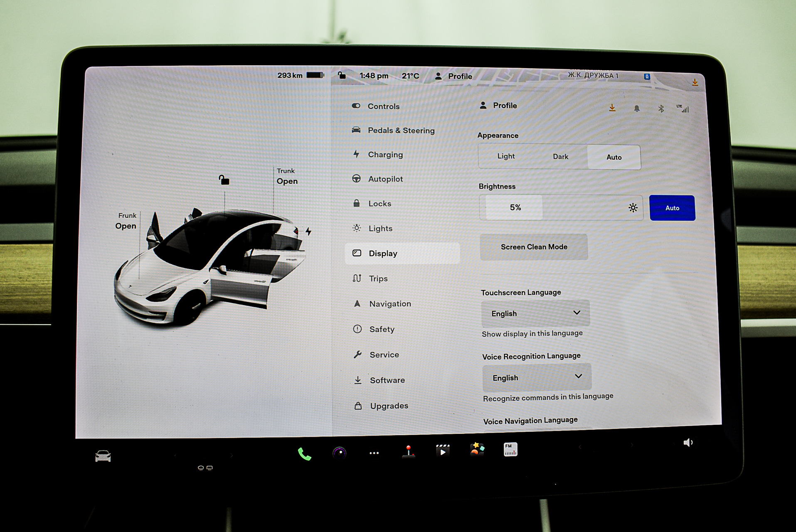Viewport: 796px width, 532px height.
Task: Tap the download arrow on the map corner
Action: 695,82
